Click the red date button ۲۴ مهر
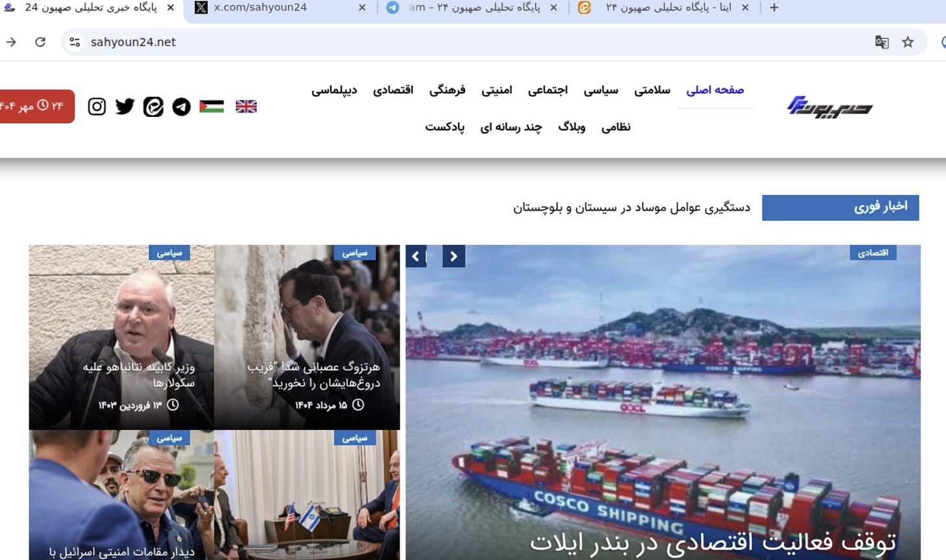This screenshot has width=946, height=560. click(x=36, y=106)
